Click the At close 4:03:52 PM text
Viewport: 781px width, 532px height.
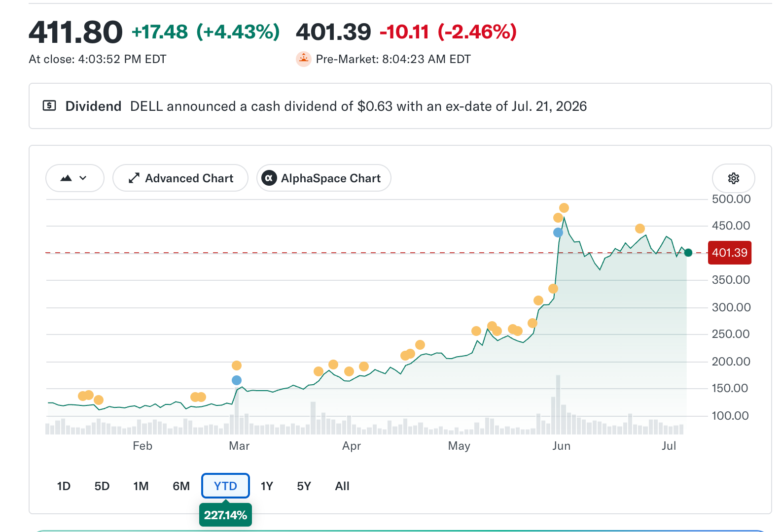pos(98,59)
